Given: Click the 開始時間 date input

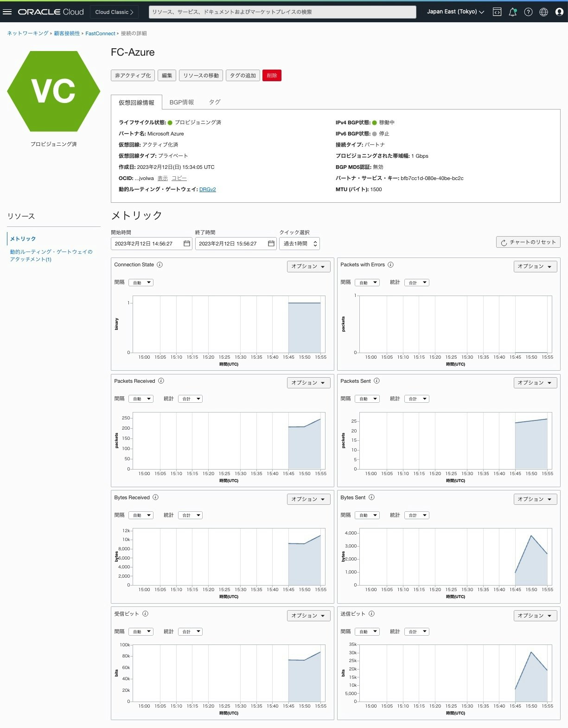Looking at the screenshot, I should (152, 244).
